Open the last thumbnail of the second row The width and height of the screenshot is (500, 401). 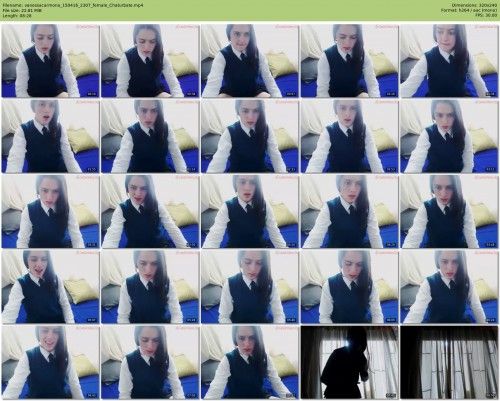[449, 136]
